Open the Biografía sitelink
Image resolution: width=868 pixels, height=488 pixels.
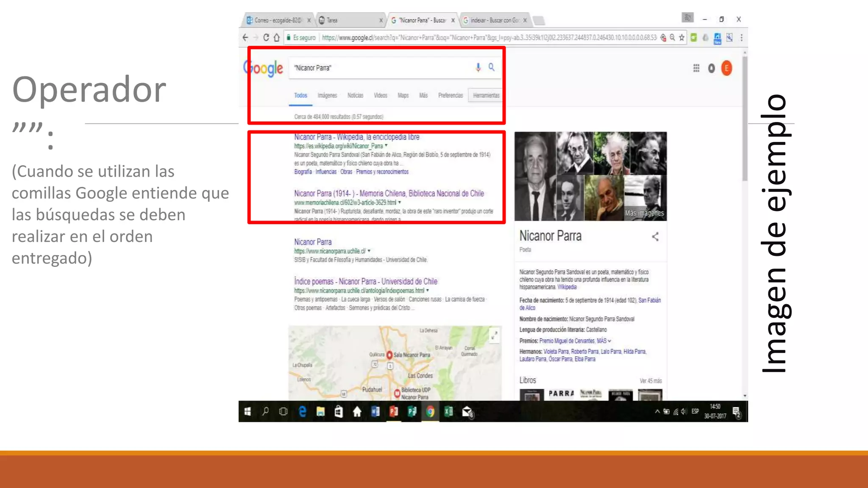point(303,172)
